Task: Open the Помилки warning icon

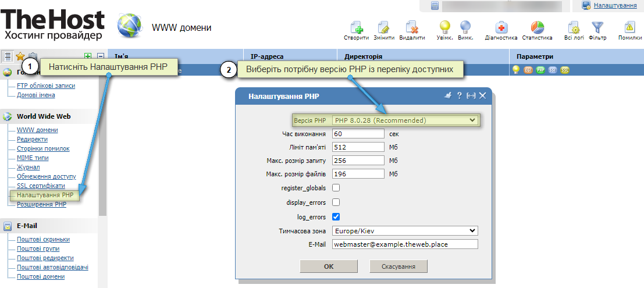Action: point(629,27)
